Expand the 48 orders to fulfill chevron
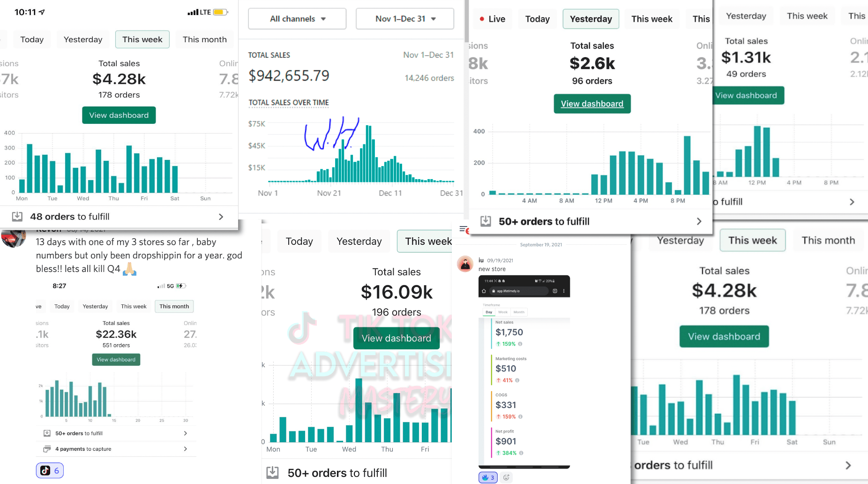Image resolution: width=868 pixels, height=484 pixels. pyautogui.click(x=221, y=217)
